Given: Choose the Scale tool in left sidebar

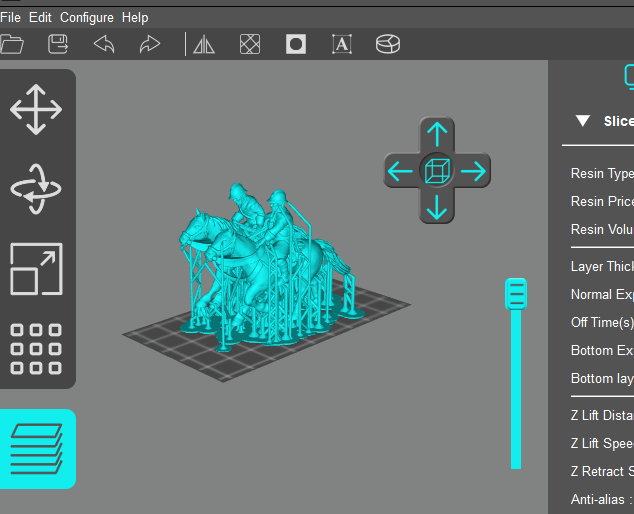Looking at the screenshot, I should point(36,269).
